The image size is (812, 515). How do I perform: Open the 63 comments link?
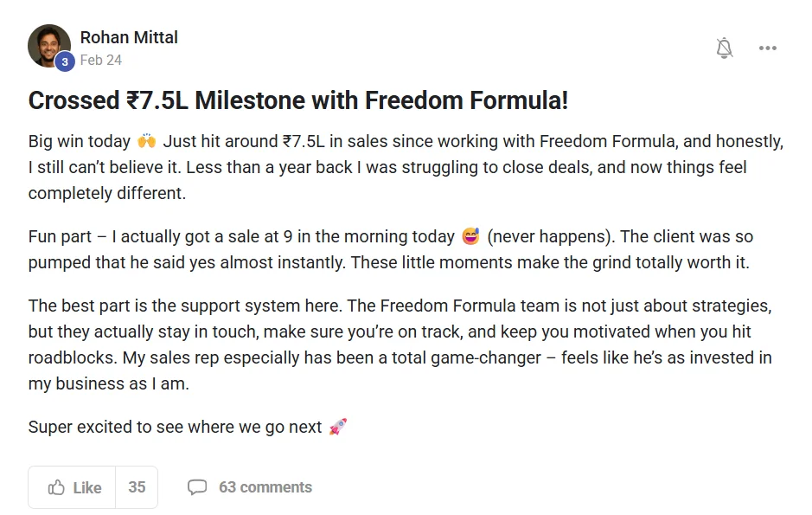[265, 487]
